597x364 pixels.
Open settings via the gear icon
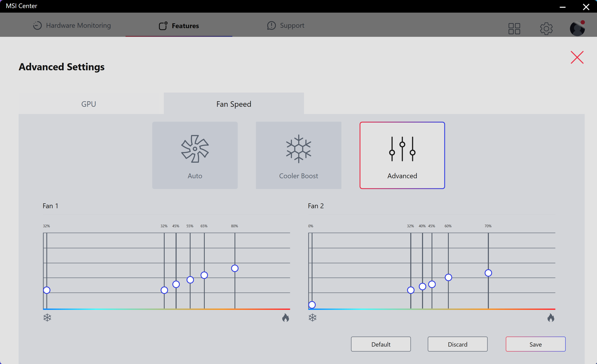546,29
